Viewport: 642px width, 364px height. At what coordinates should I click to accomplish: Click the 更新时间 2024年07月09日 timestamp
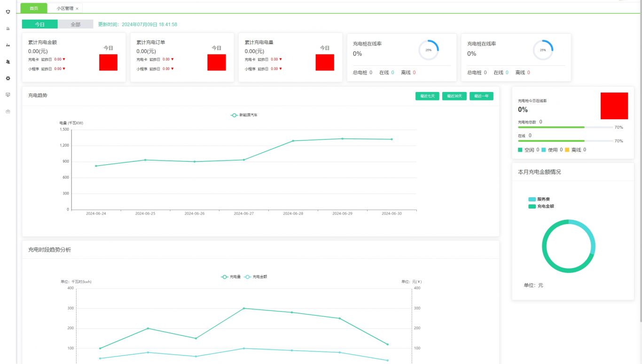(x=138, y=24)
